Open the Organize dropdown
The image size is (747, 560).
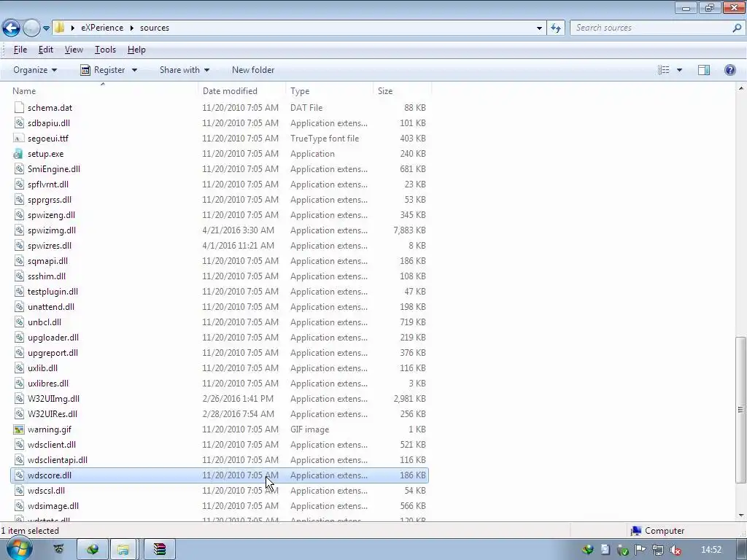pos(35,70)
